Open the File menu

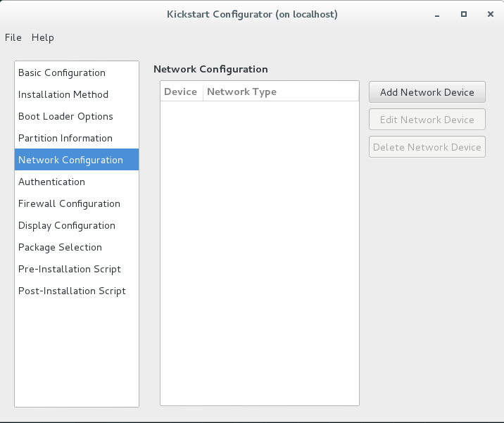pyautogui.click(x=13, y=37)
